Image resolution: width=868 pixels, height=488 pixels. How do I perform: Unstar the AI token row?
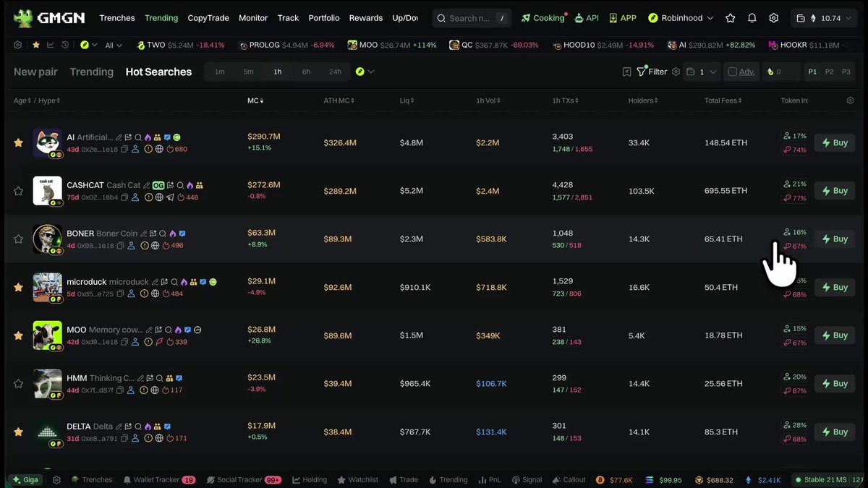click(x=19, y=143)
